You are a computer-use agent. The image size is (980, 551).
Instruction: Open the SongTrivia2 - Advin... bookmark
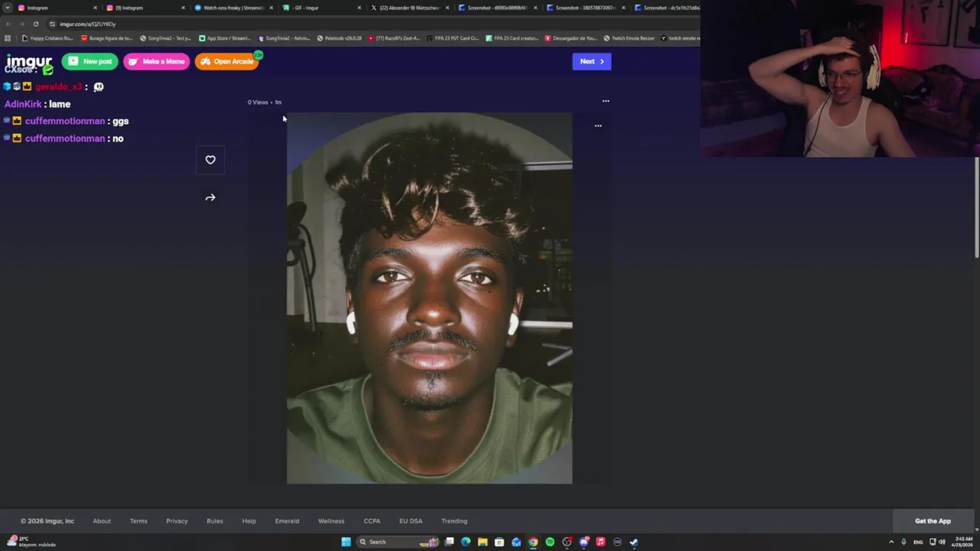coord(284,38)
